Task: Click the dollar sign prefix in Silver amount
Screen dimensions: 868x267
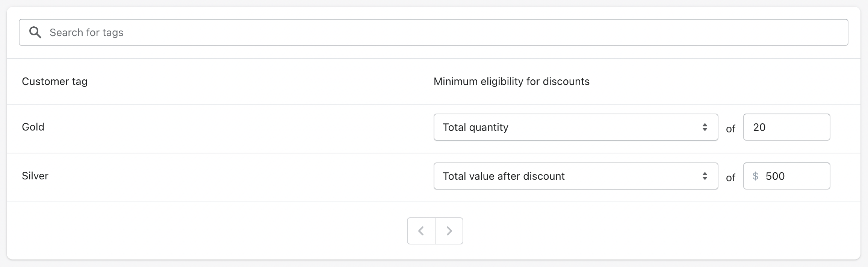Action: (755, 176)
